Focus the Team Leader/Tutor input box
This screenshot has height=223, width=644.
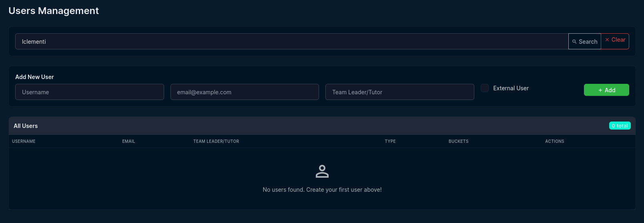coord(399,92)
